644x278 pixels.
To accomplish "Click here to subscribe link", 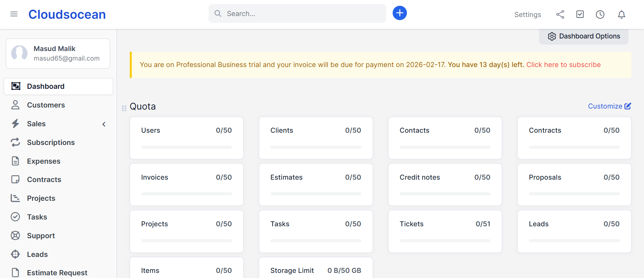I will tap(563, 65).
